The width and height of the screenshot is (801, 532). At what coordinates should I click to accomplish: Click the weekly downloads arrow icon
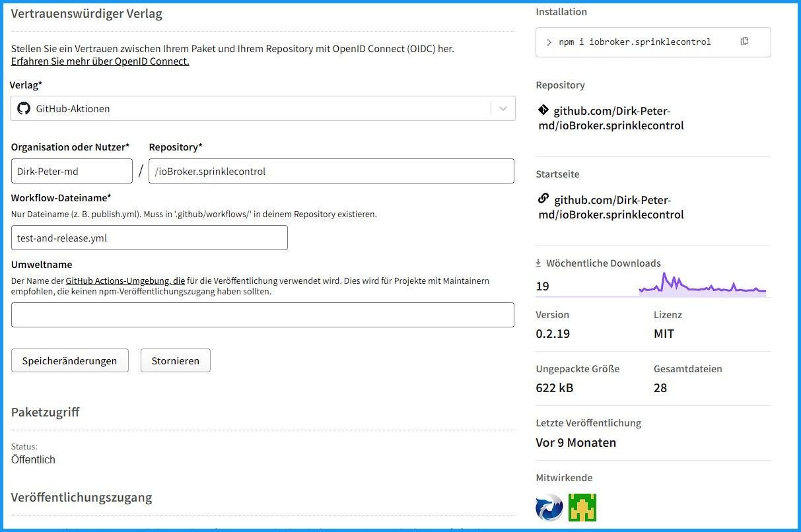pyautogui.click(x=539, y=263)
